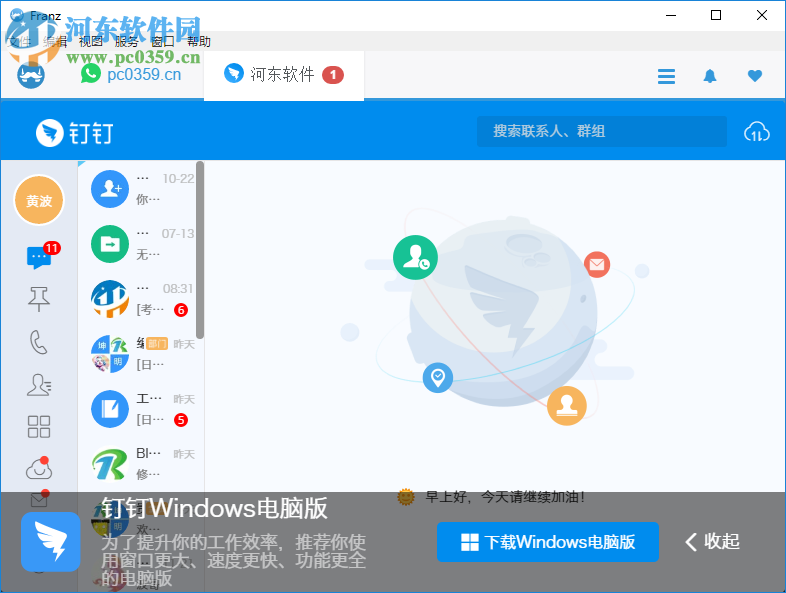Open 视图 menu
The height and width of the screenshot is (593, 786).
coord(91,41)
